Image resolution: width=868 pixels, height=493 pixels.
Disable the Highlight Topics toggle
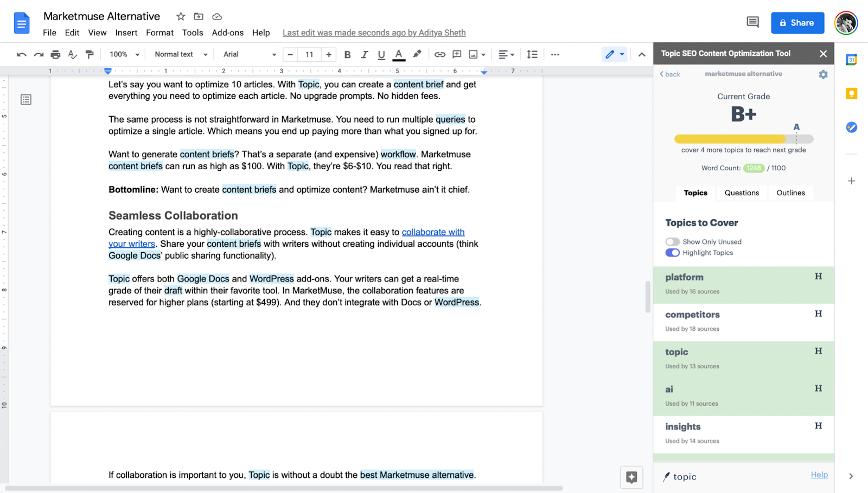[x=672, y=253]
